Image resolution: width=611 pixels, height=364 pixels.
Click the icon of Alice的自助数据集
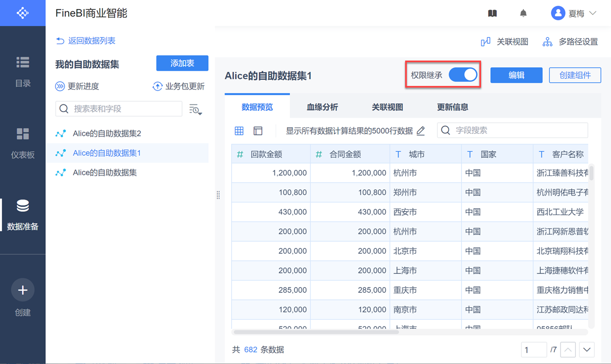(61, 173)
